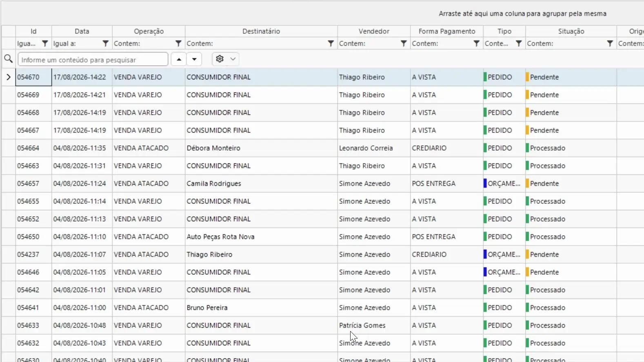This screenshot has height=362, width=644.
Task: Sort by the Tipo column header
Action: [x=504, y=31]
